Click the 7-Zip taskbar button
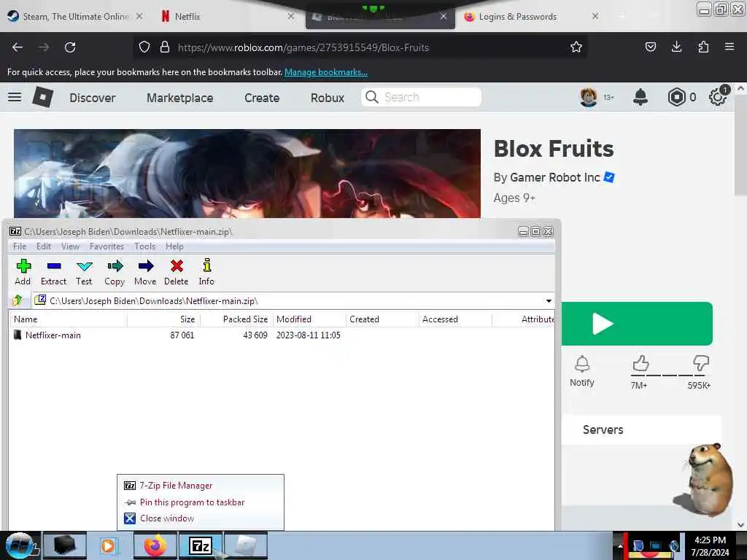 tap(200, 545)
